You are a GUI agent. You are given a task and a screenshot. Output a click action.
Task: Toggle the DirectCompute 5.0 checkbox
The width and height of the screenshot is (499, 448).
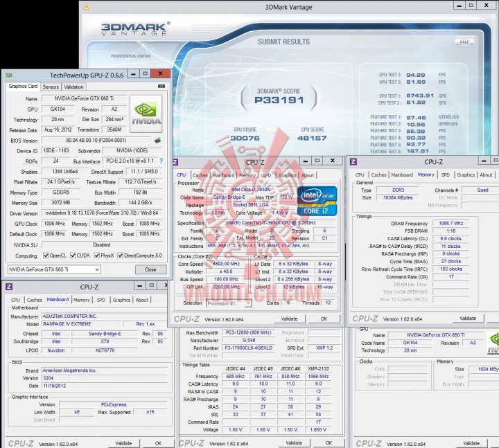[121, 256]
